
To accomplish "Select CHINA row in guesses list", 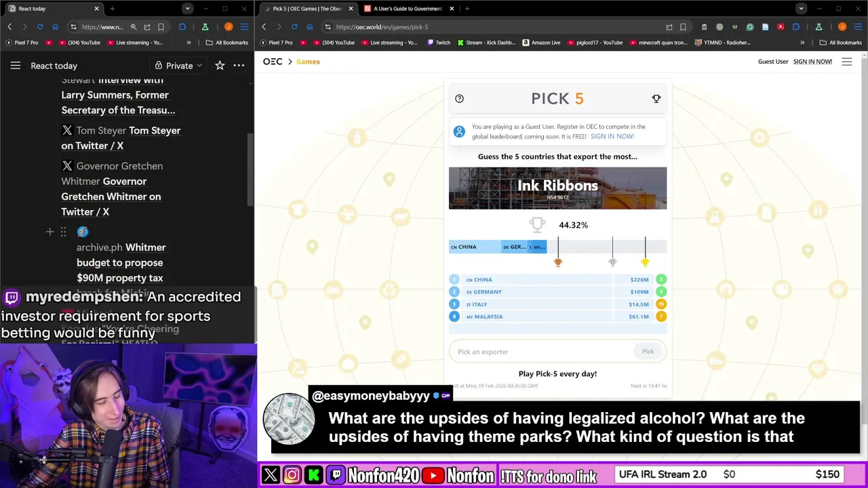I will tap(557, 279).
